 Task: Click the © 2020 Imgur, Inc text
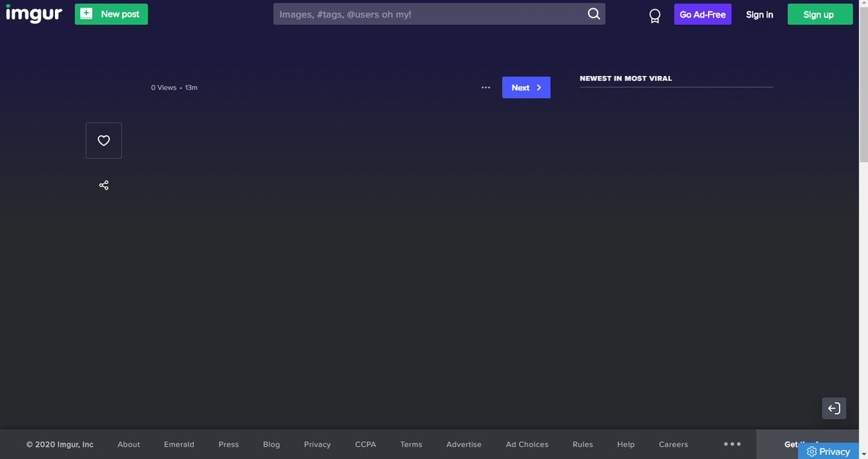[60, 445]
